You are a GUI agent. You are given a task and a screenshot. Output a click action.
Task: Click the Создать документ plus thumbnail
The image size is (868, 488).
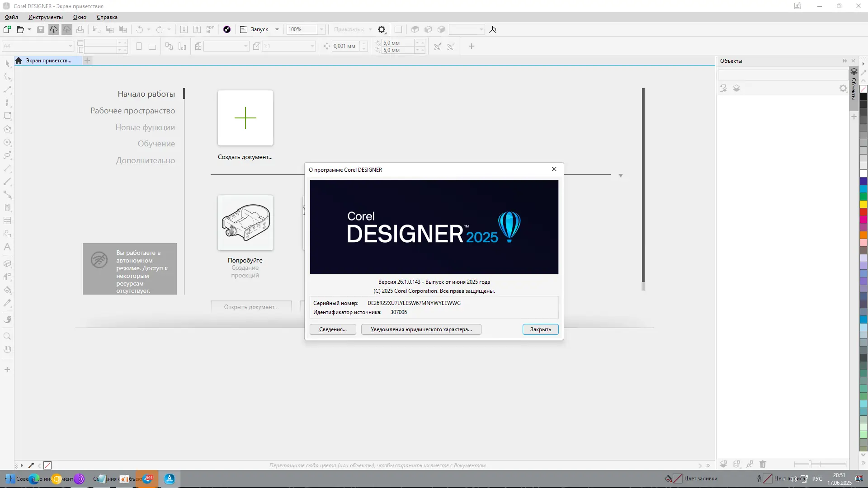point(245,118)
